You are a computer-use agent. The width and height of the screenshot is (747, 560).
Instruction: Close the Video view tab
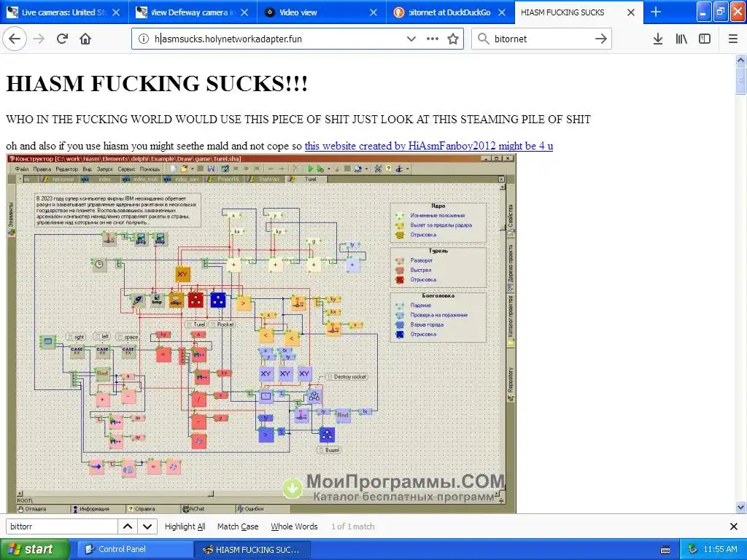pos(373,12)
